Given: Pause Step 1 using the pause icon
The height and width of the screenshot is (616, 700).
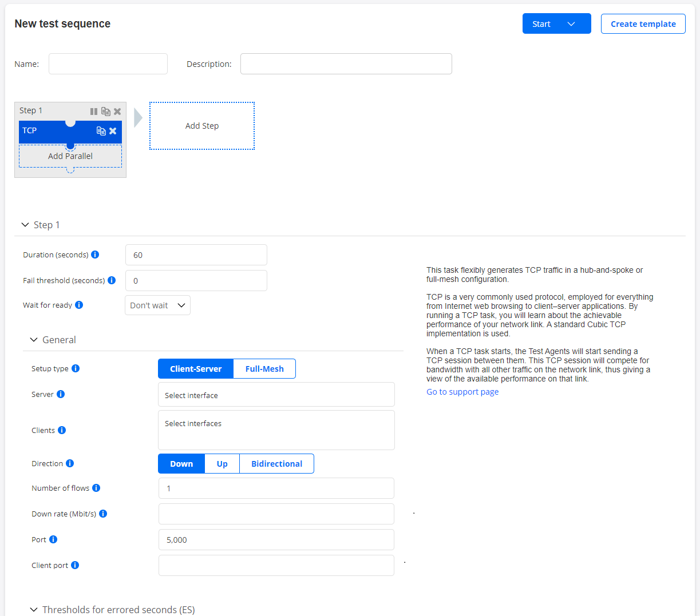Looking at the screenshot, I should coord(94,111).
